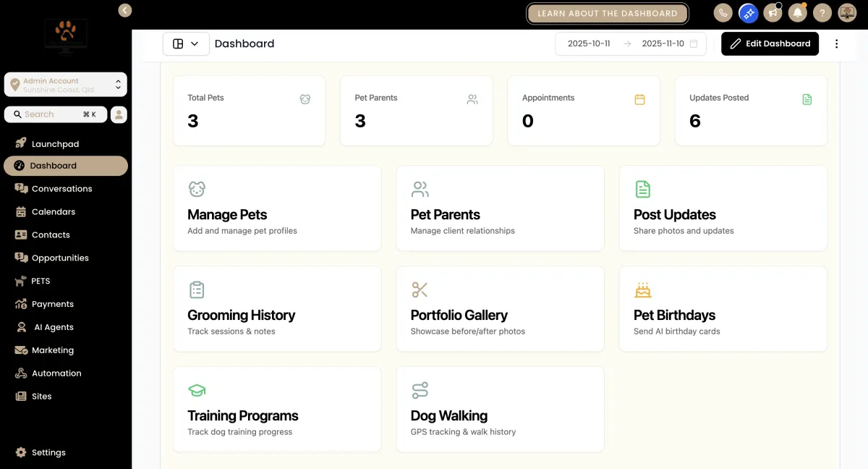Open the PETS menu item
Viewport: 868px width, 469px height.
pos(41,281)
